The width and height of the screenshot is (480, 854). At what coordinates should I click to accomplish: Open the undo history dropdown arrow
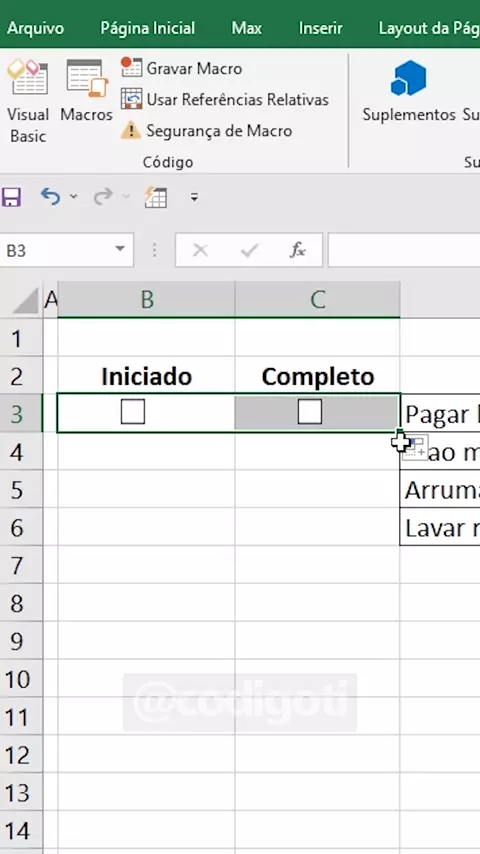coord(74,197)
